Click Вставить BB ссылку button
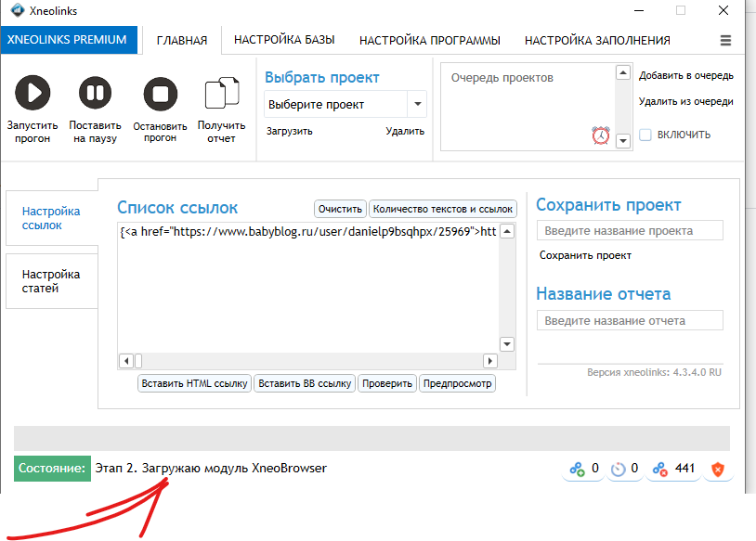The width and height of the screenshot is (756, 541). 305,383
